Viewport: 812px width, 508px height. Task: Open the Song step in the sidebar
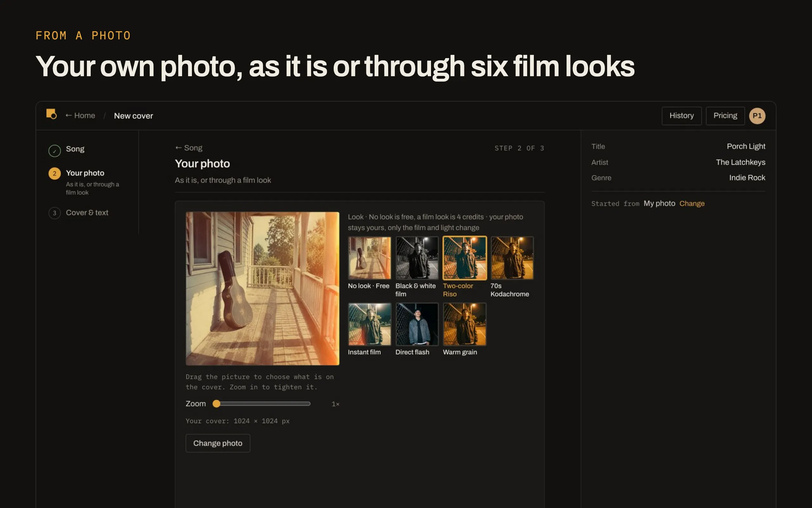pyautogui.click(x=75, y=149)
